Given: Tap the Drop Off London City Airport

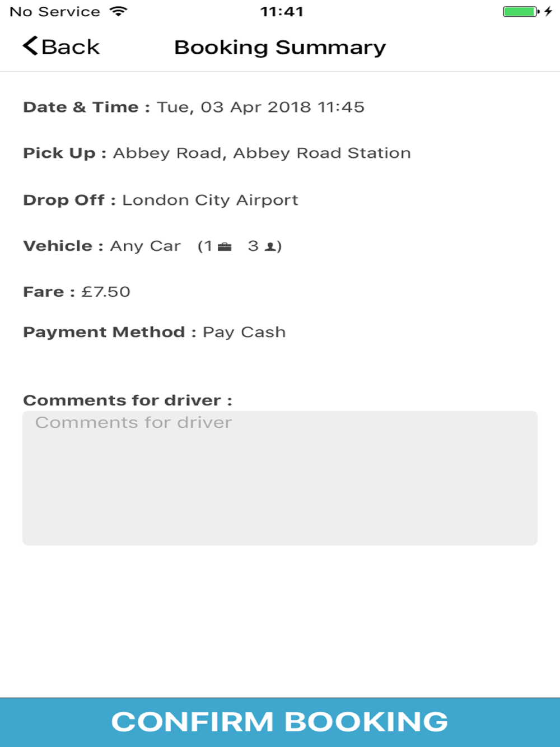Looking at the screenshot, I should pos(210,200).
